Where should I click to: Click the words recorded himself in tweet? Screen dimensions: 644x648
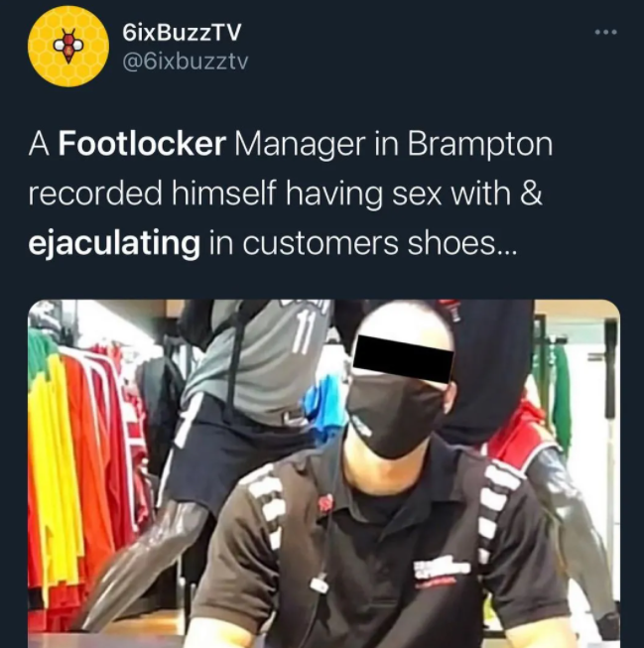click(x=152, y=194)
